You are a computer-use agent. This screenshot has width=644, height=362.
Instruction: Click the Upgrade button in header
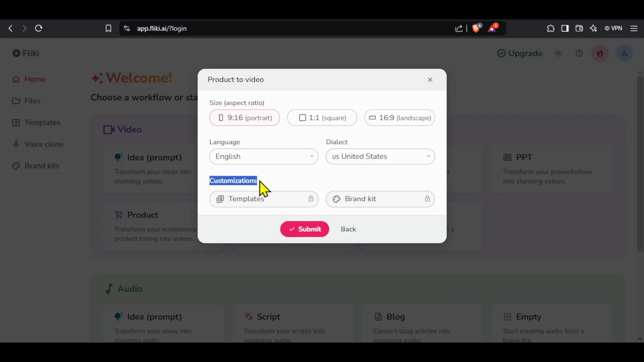click(519, 53)
